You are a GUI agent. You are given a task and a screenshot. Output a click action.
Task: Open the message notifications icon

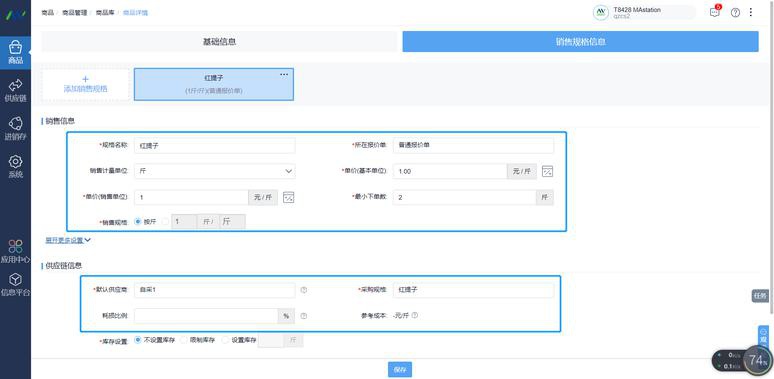[x=715, y=12]
